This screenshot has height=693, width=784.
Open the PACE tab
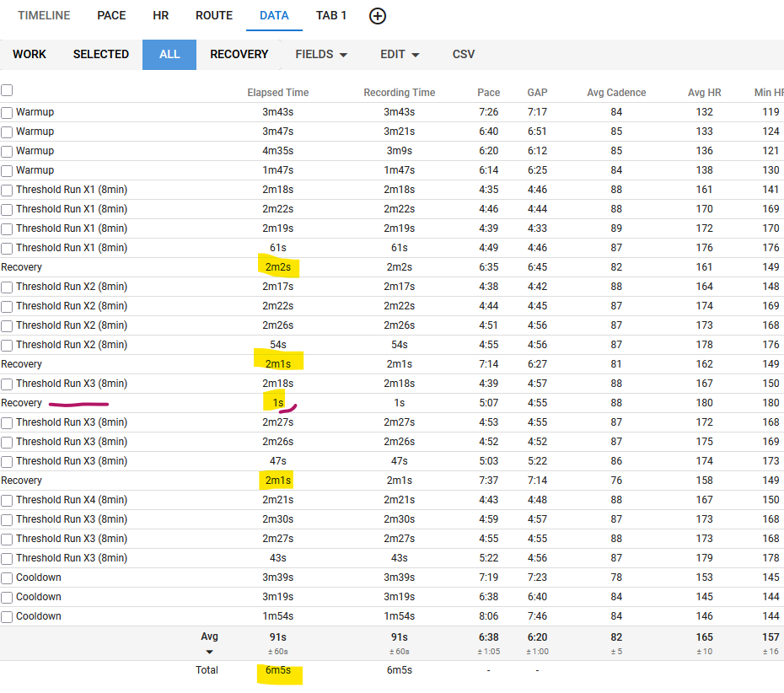tap(111, 15)
